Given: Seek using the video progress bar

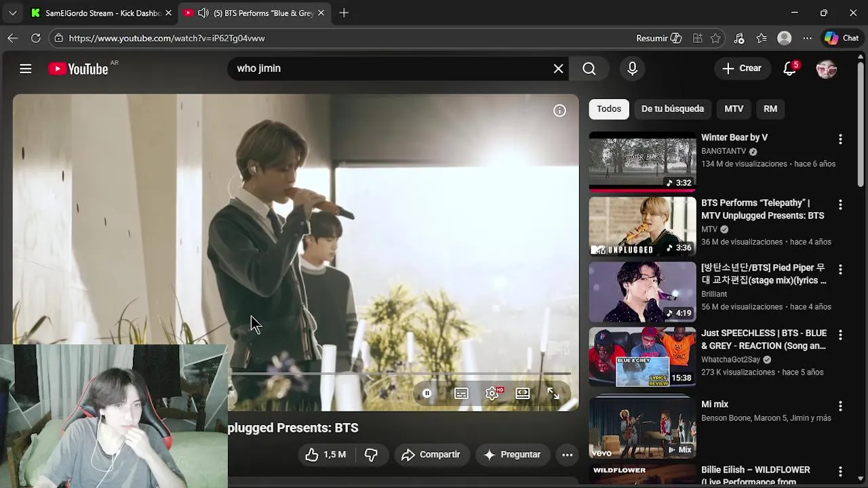Looking at the screenshot, I should [x=400, y=373].
